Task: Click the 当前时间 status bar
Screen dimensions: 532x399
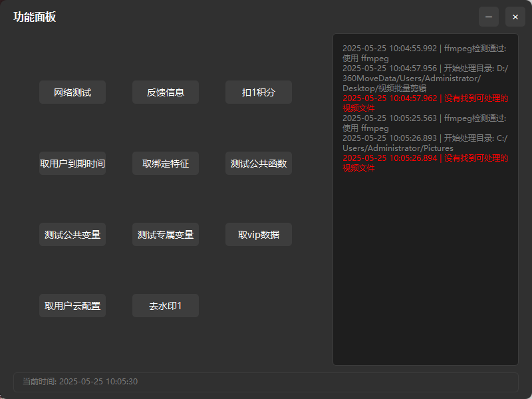Action: pyautogui.click(x=265, y=382)
